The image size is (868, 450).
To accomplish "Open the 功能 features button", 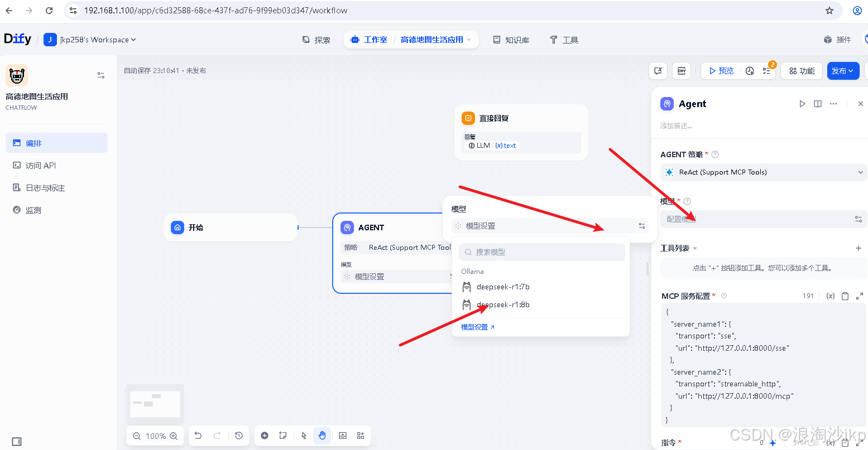I will 802,71.
